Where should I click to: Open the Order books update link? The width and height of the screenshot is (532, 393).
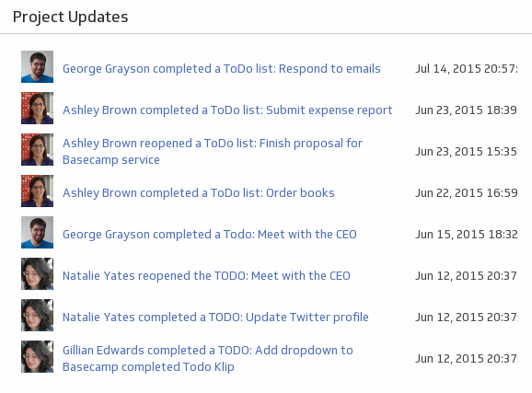tap(198, 193)
